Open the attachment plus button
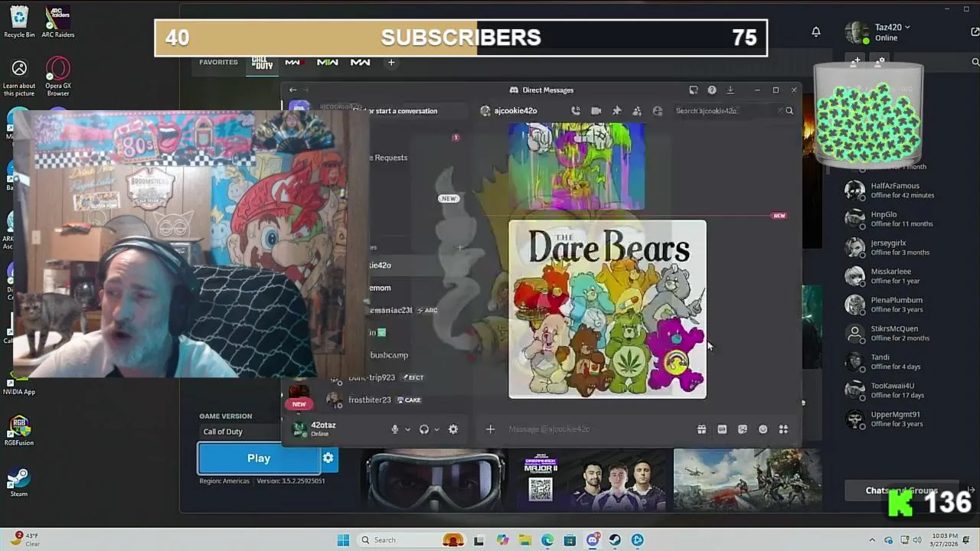Image resolution: width=980 pixels, height=551 pixels. [491, 429]
